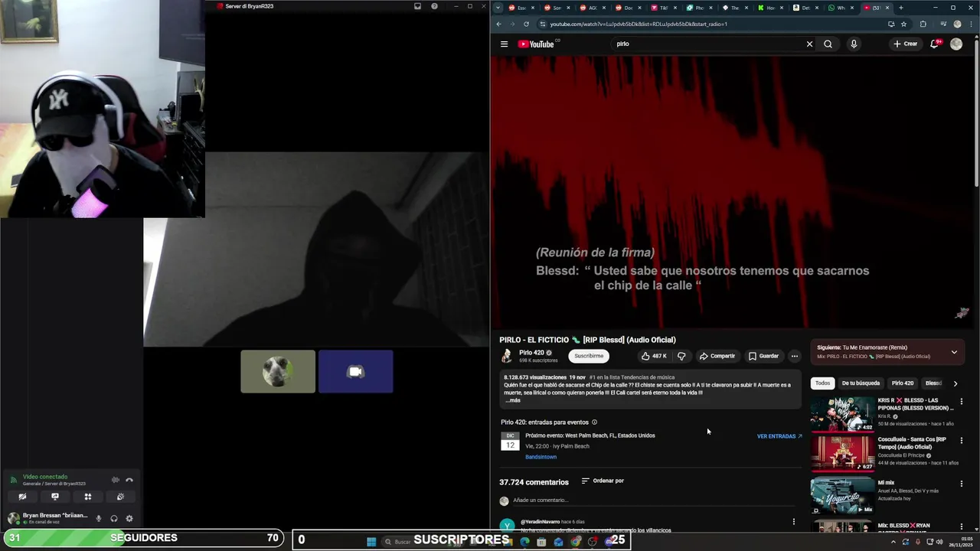Open the events info icon beside 'entradas para eventos'
This screenshot has width=980, height=551.
pyautogui.click(x=594, y=422)
